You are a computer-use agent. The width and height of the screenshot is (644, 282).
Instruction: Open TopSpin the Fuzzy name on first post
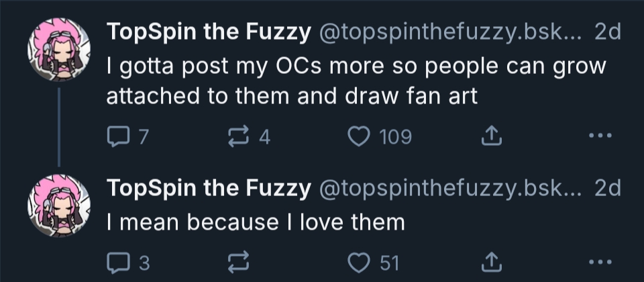[x=208, y=32]
